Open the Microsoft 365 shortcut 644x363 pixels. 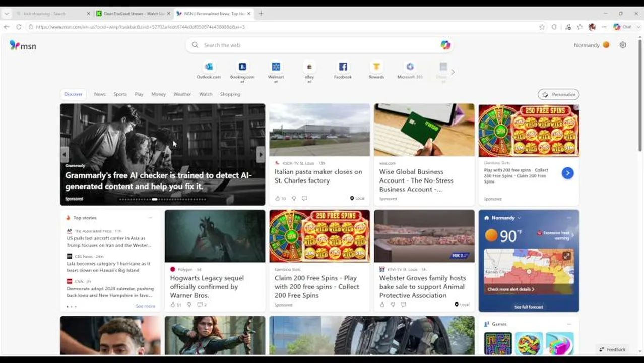[410, 71]
